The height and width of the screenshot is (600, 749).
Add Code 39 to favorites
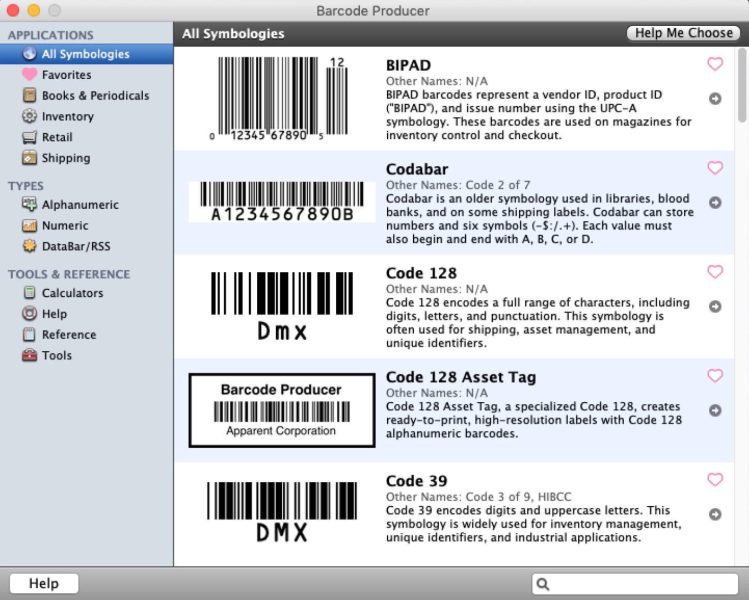pyautogui.click(x=715, y=479)
